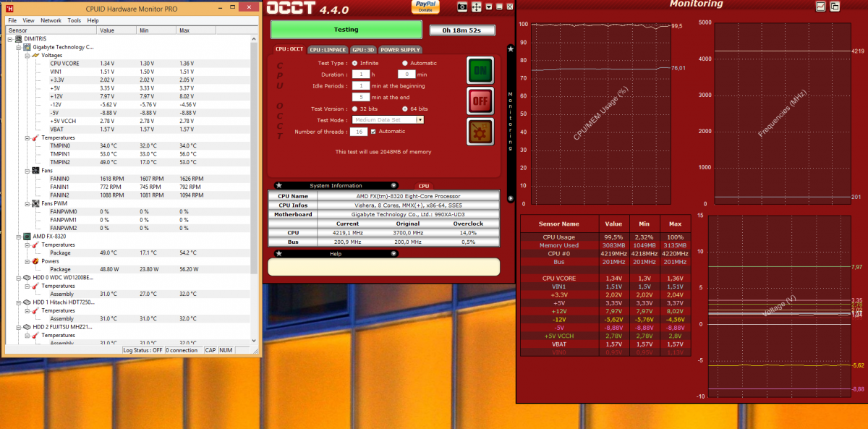Collapse the AMD FX-8320 node
The width and height of the screenshot is (868, 429).
pos(18,236)
